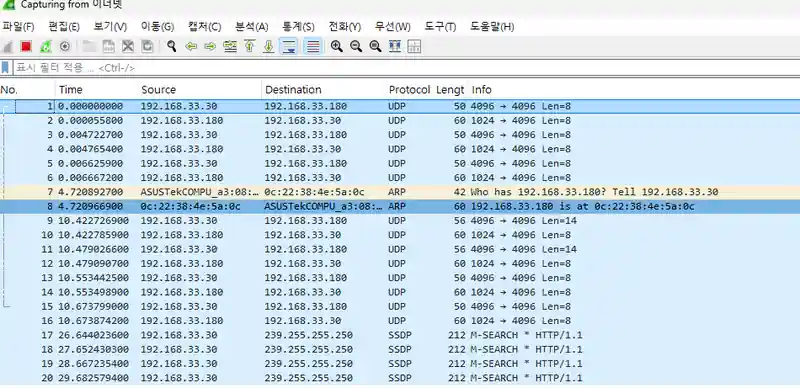Jump to the first packet icon
800x388 pixels.
[x=249, y=46]
